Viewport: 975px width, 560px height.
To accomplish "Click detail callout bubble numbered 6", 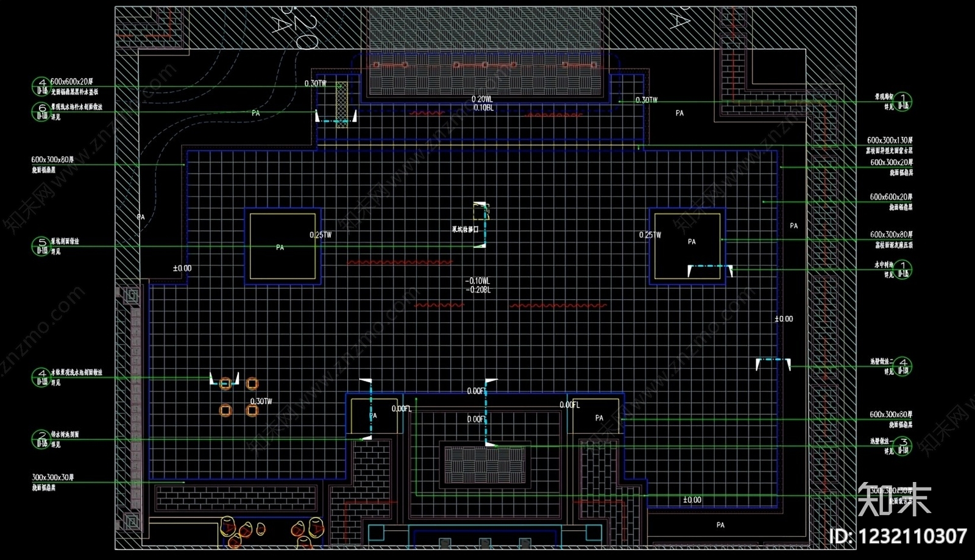I will point(41,112).
